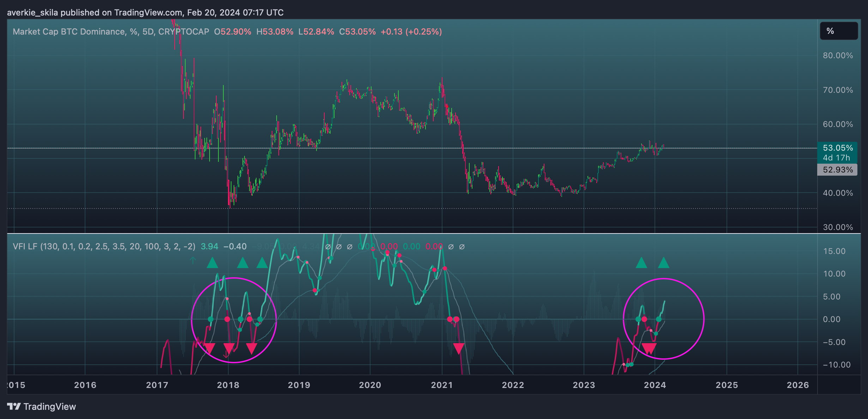The width and height of the screenshot is (868, 419).
Task: Select the green up-triangle signal in early 2024
Action: point(664,263)
